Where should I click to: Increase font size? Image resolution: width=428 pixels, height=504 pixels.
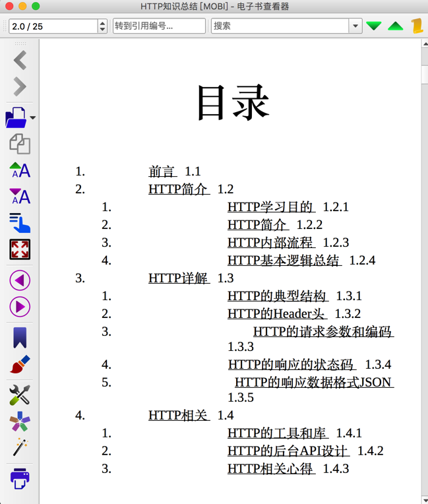point(20,170)
